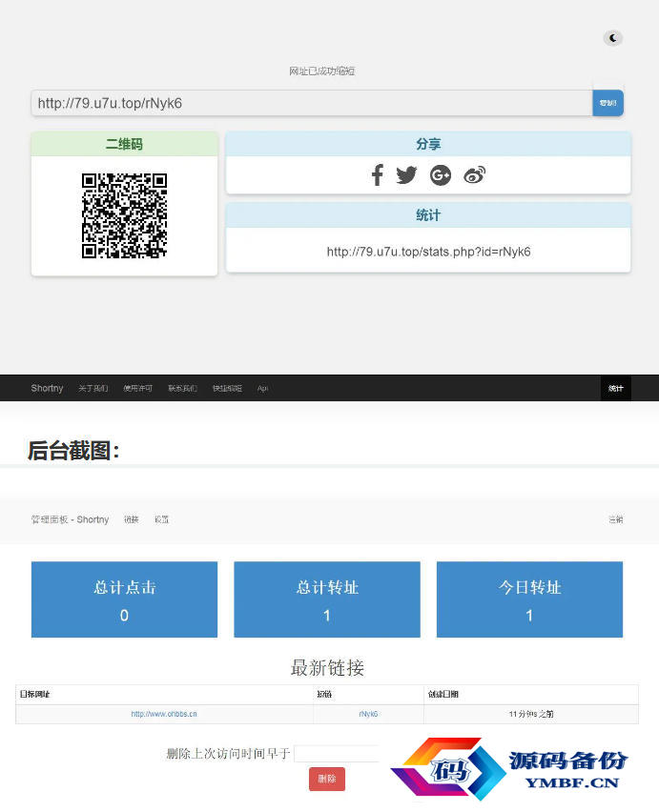Click the 统计 panel header above the stats link
The height and width of the screenshot is (812, 659).
(x=428, y=215)
